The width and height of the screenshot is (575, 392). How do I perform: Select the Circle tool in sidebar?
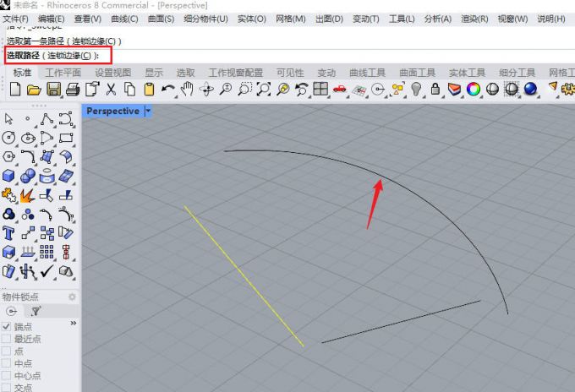pyautogui.click(x=8, y=138)
